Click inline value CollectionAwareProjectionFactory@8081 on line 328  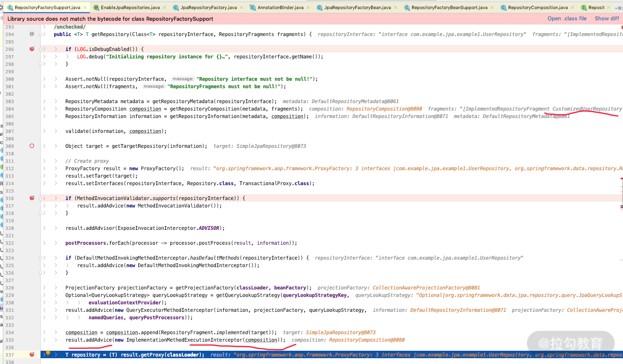pos(426,288)
